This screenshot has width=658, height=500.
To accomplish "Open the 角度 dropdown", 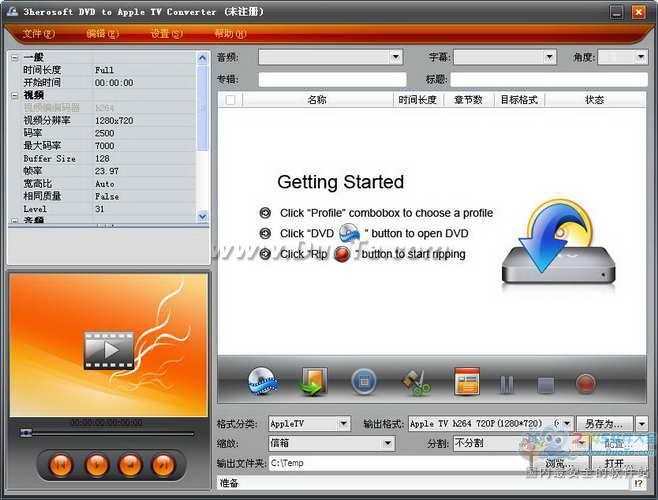I will (640, 57).
